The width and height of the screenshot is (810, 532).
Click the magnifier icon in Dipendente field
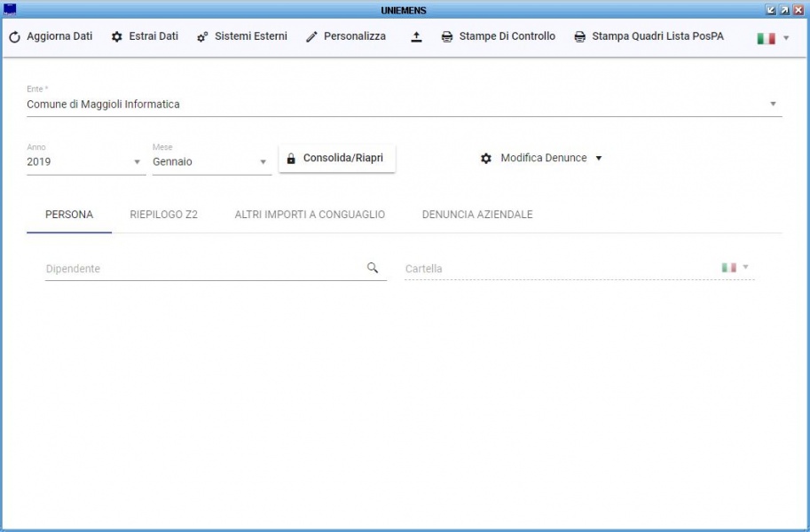pyautogui.click(x=373, y=268)
